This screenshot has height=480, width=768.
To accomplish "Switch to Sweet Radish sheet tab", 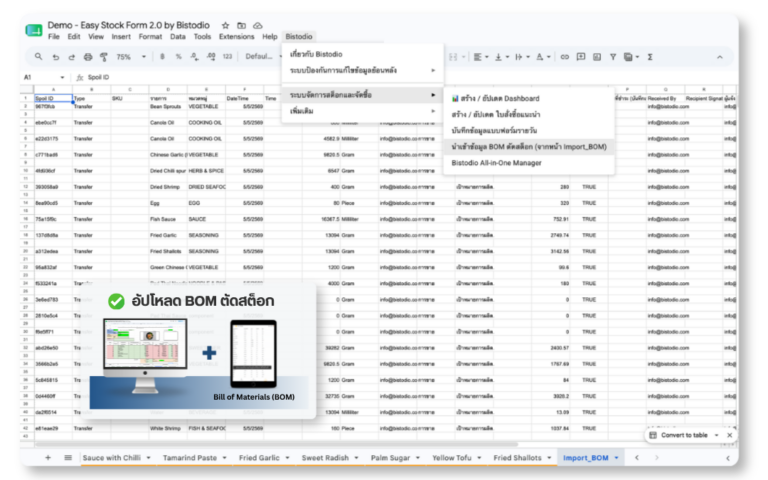I will click(325, 457).
